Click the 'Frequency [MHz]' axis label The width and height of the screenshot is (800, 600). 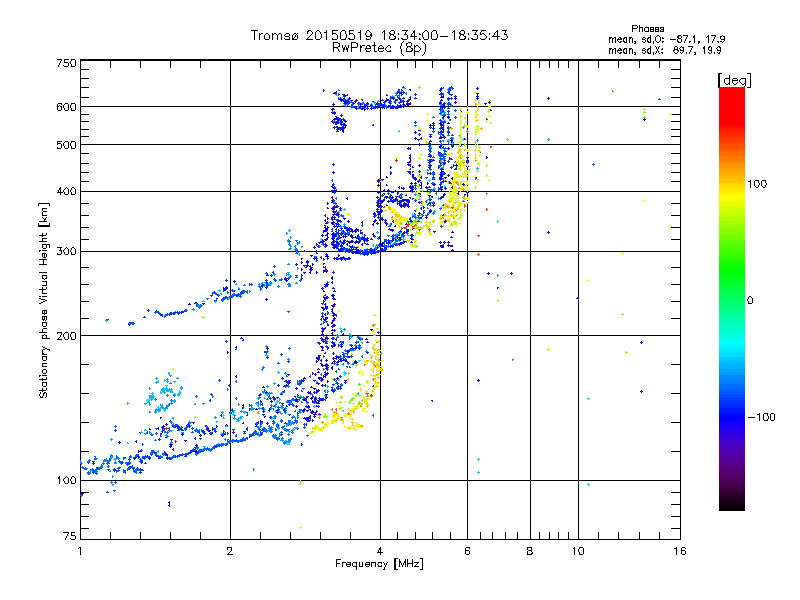tap(379, 564)
